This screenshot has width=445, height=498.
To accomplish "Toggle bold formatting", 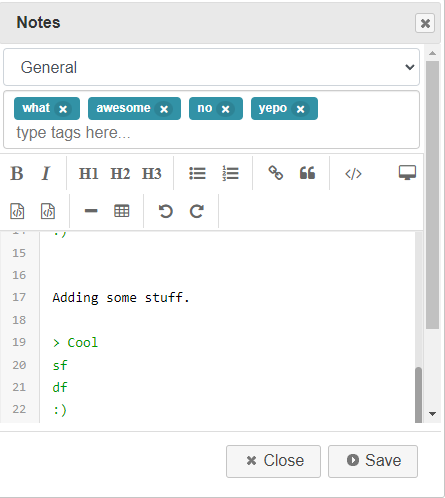I will 17,173.
